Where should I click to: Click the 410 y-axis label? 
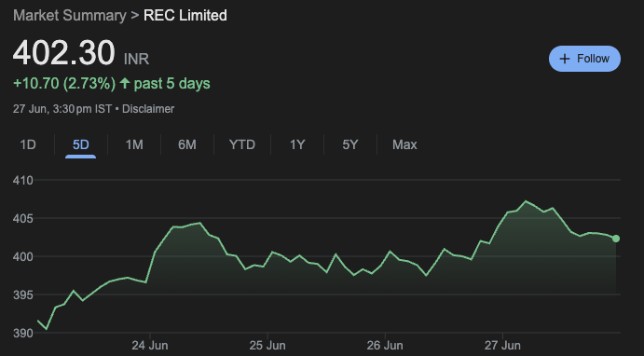22,180
